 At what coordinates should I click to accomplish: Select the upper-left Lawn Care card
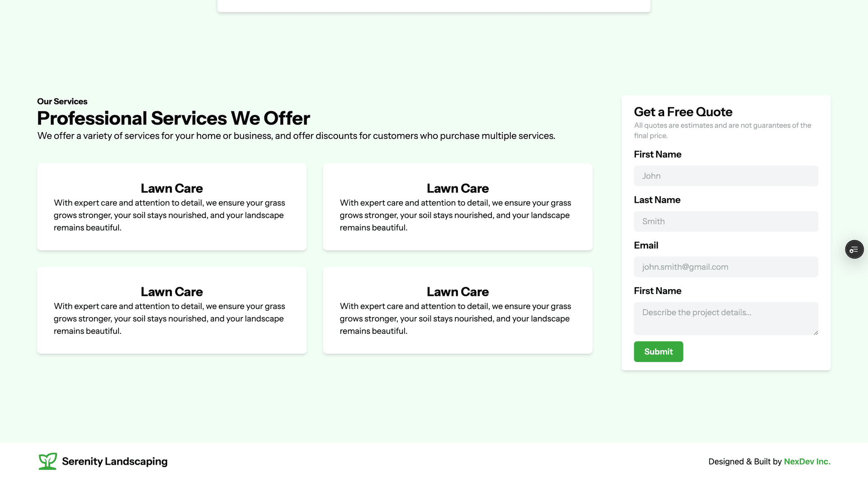click(x=172, y=207)
